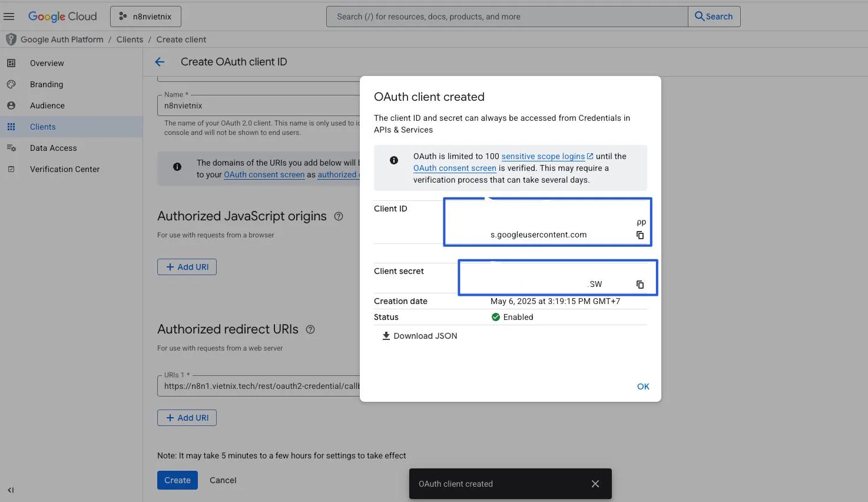Open the Verification Center sidebar item

point(71,169)
